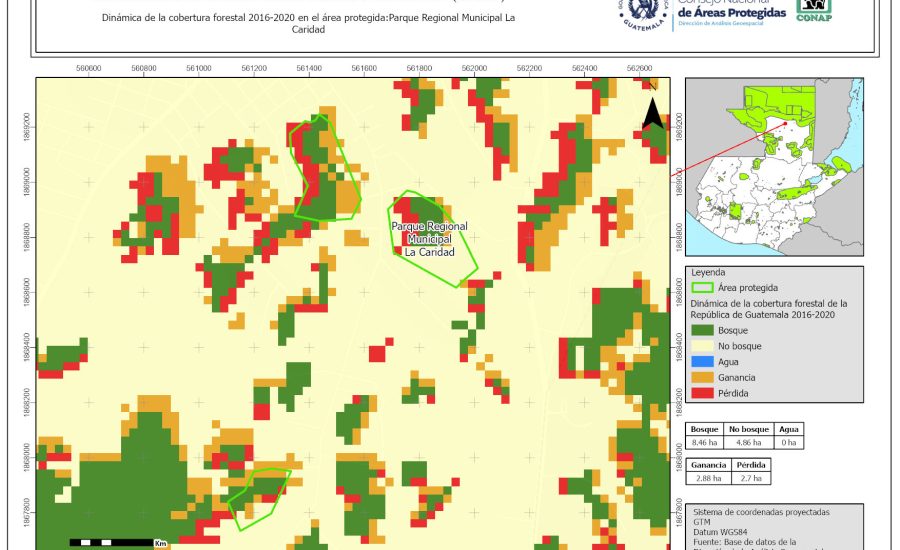Select the No bosque pale yellow swatch

(x=702, y=346)
